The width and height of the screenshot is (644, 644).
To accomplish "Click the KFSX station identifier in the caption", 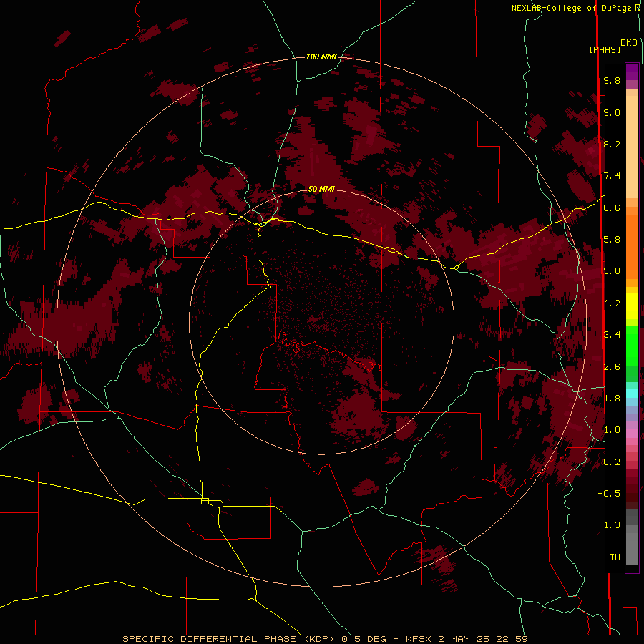I will 419,639.
